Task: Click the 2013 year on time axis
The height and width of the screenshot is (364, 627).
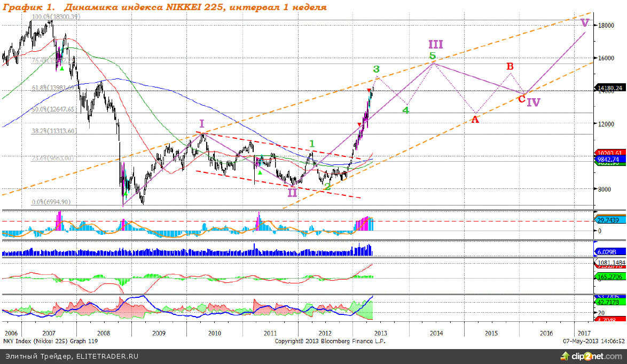Action: pyautogui.click(x=380, y=333)
